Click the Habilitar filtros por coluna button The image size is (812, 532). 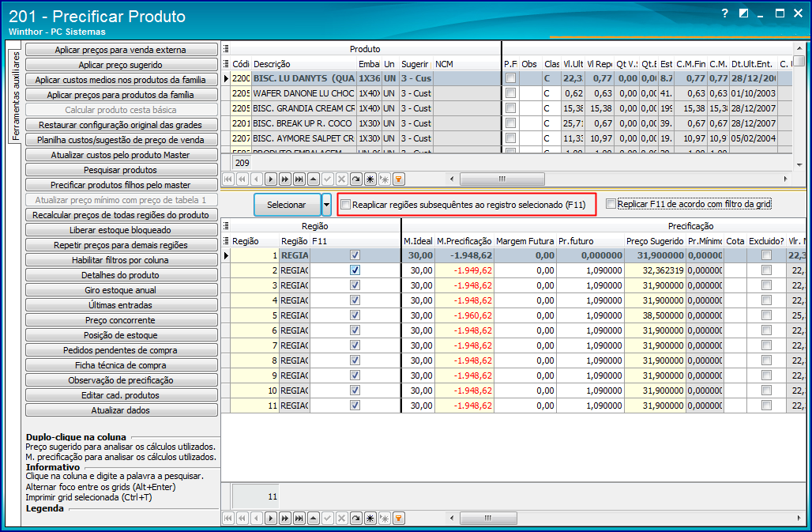pyautogui.click(x=121, y=260)
